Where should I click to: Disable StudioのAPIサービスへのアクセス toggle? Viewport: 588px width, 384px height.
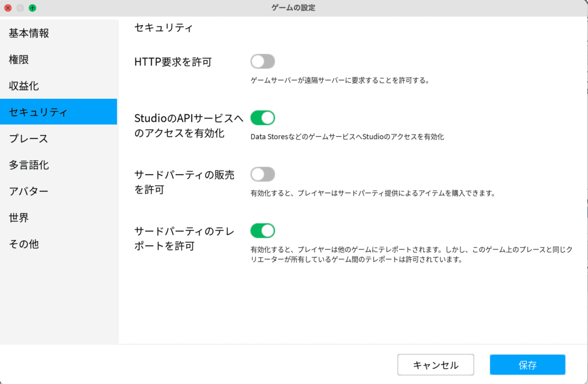(262, 118)
